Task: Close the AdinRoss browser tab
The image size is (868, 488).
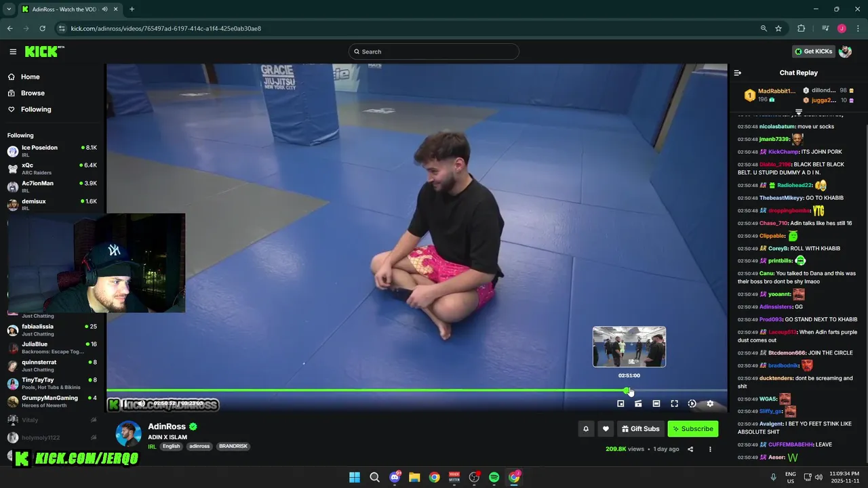Action: 115,9
